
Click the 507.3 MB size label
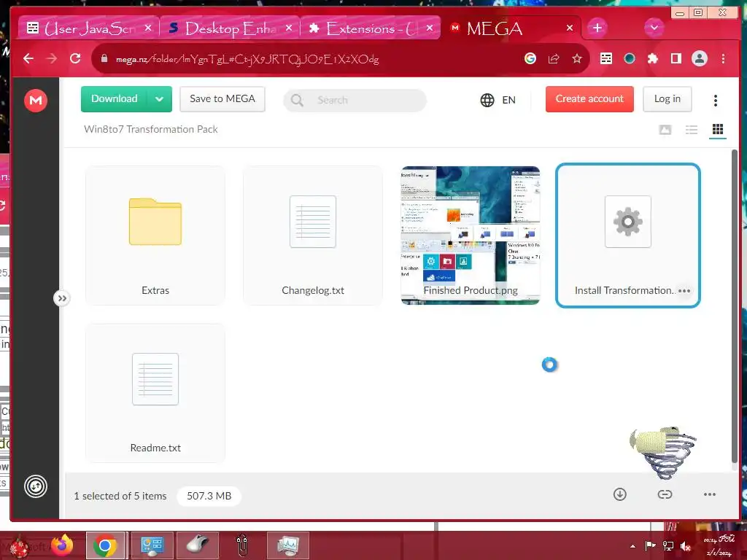pos(209,496)
